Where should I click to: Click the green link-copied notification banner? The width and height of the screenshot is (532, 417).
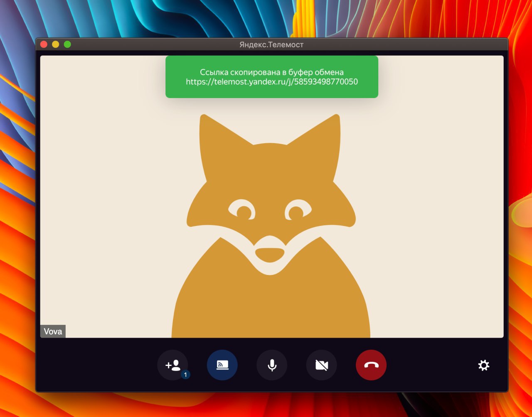(272, 77)
